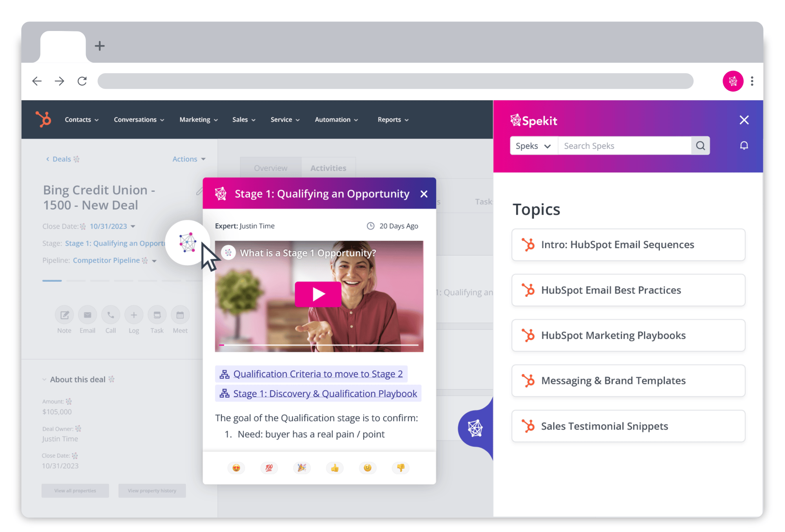React with the heart-eyes emoji
This screenshot has width=785, height=532.
pos(236,468)
